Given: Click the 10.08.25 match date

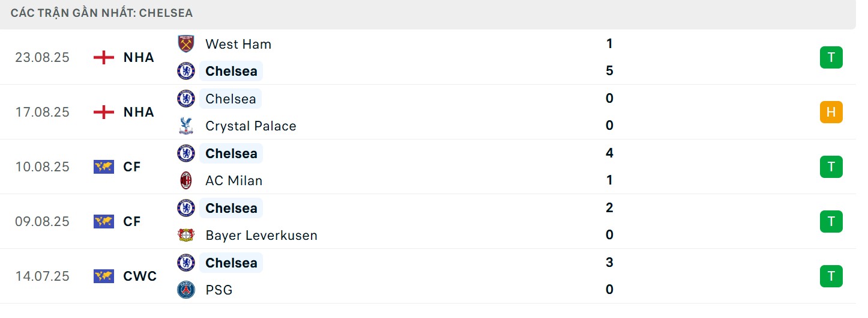Looking at the screenshot, I should (43, 167).
